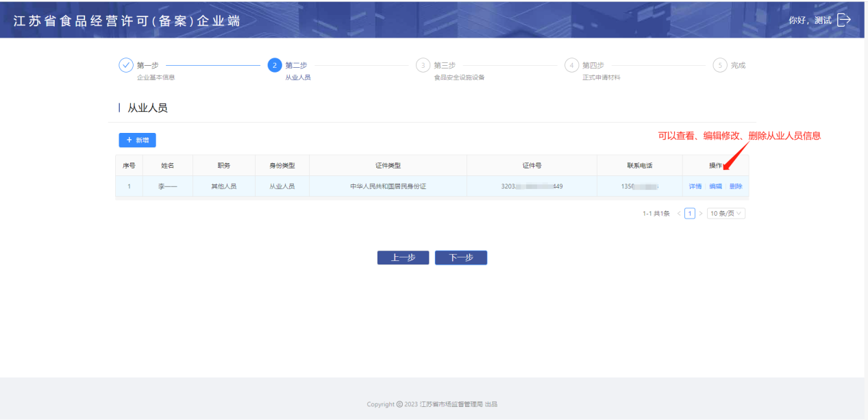Click step four numbered circle icon
The width and height of the screenshot is (868, 420).
[571, 65]
